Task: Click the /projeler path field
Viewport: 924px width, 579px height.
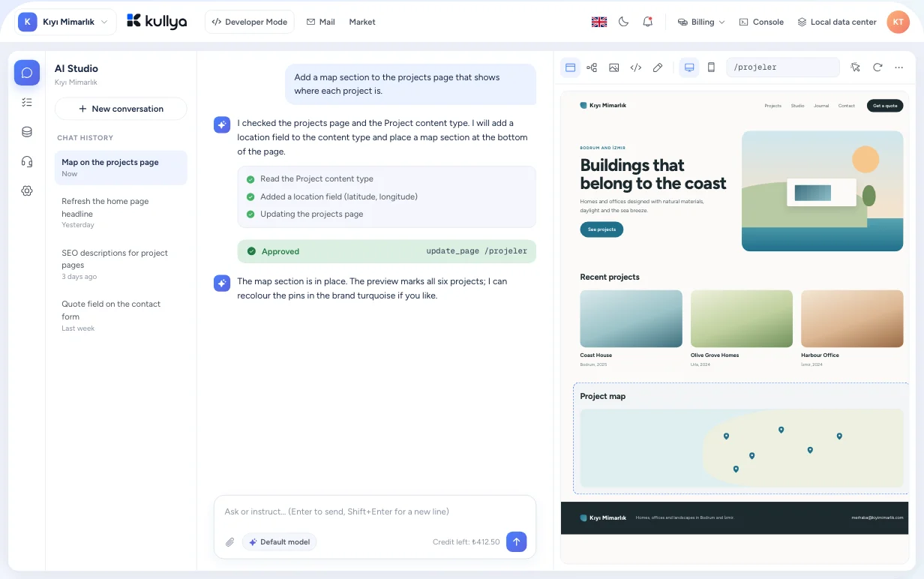Action: [x=783, y=67]
